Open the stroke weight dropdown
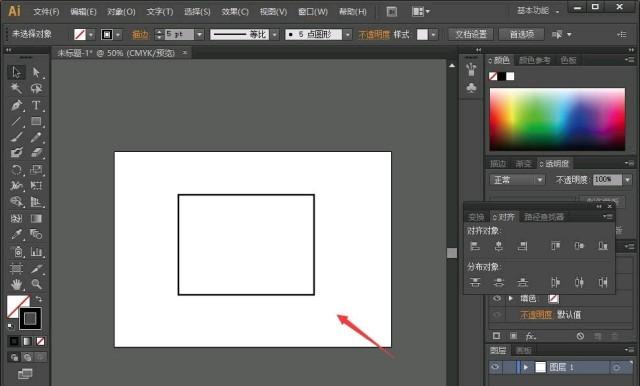 coord(199,35)
